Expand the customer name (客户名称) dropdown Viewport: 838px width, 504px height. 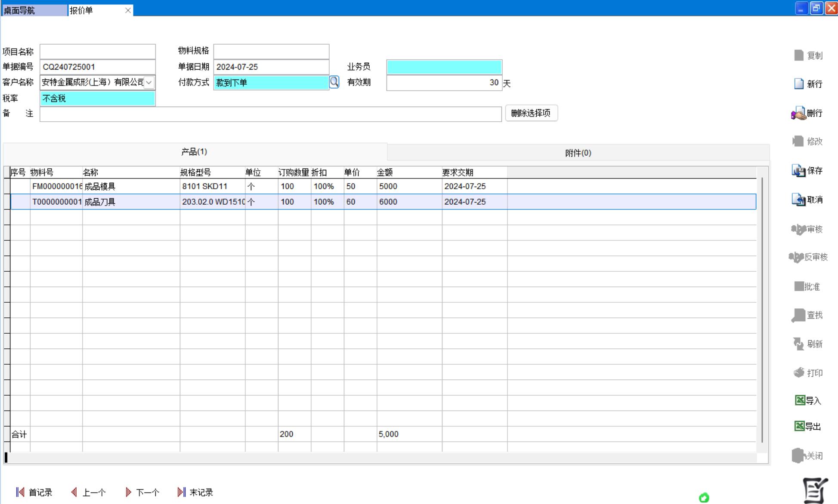tap(149, 82)
